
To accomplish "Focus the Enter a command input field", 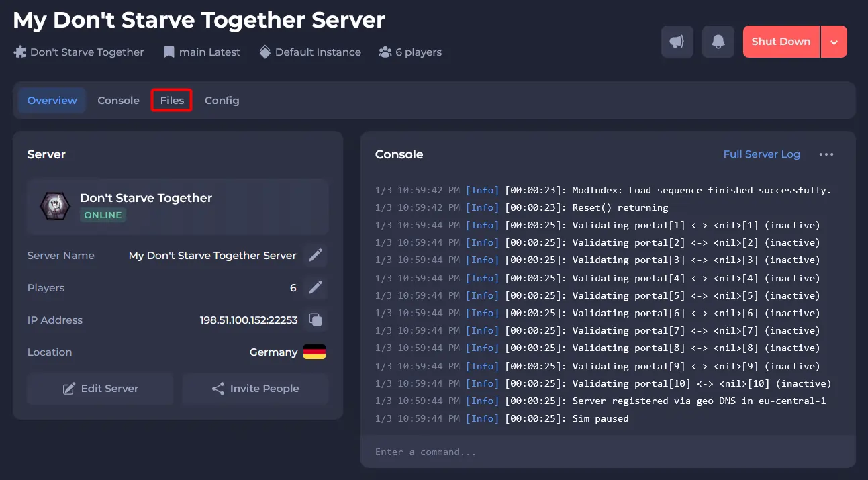I will 608,452.
